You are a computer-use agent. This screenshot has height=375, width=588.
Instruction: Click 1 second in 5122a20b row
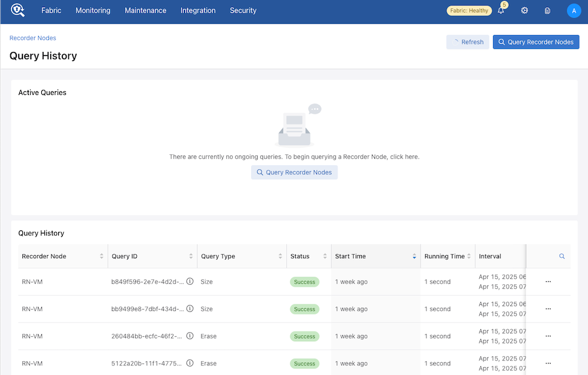(437, 364)
